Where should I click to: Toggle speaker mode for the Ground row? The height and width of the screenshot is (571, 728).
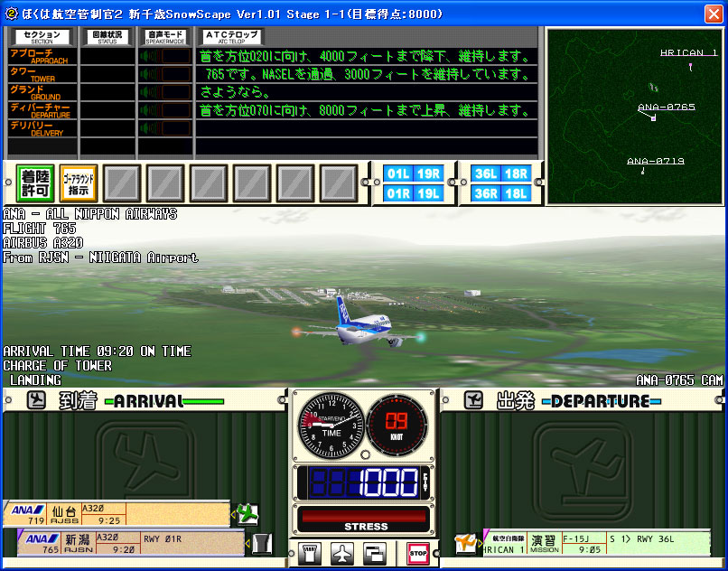(x=165, y=92)
